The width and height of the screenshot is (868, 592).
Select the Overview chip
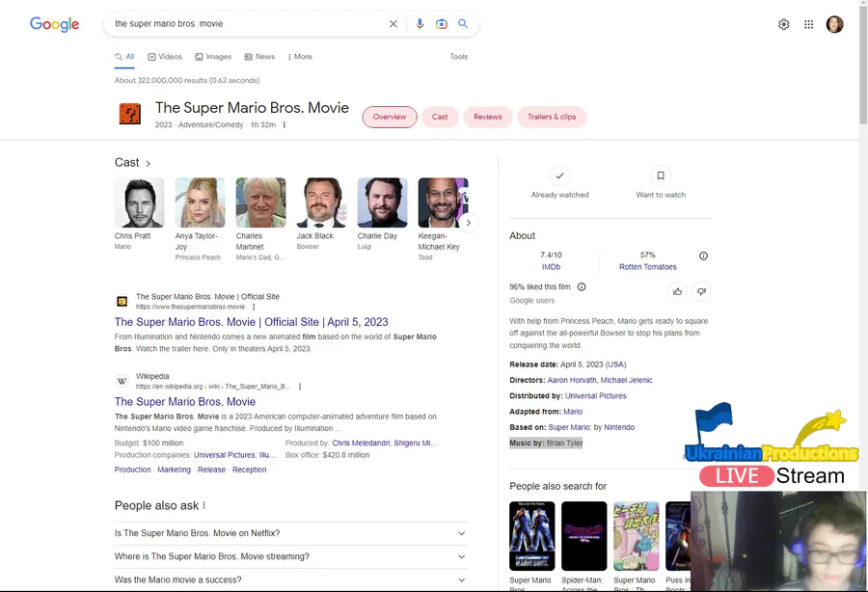(x=390, y=117)
